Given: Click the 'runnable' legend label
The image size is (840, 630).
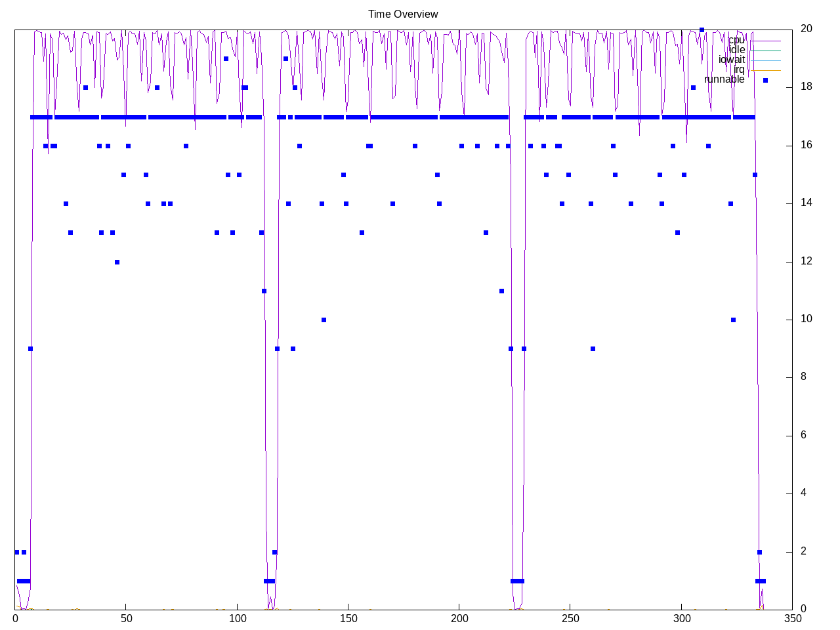Looking at the screenshot, I should pyautogui.click(x=724, y=79).
